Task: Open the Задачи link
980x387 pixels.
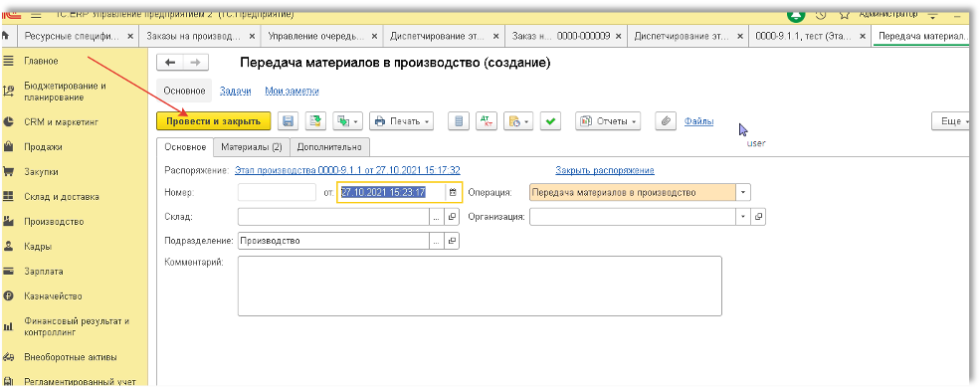Action: (236, 92)
